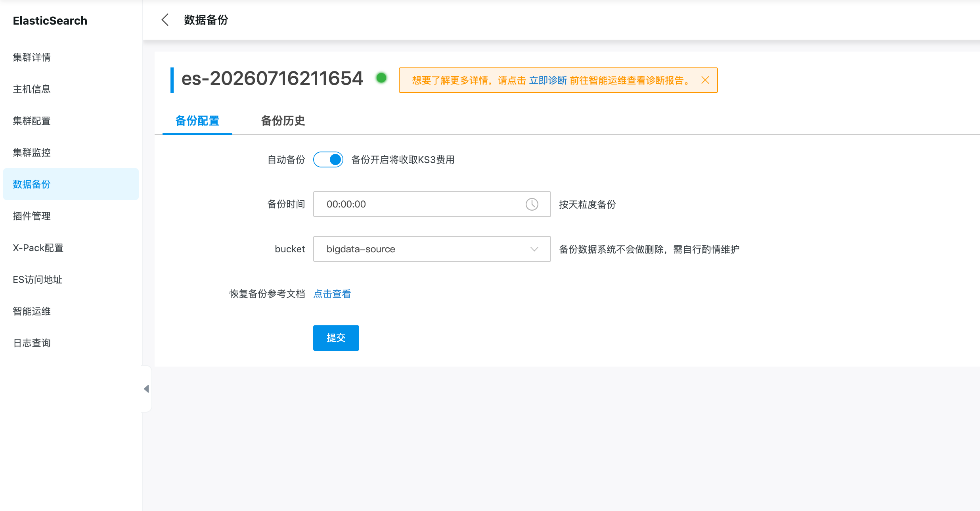Click the 备份开启将收取KS3费用 notice text

(403, 160)
